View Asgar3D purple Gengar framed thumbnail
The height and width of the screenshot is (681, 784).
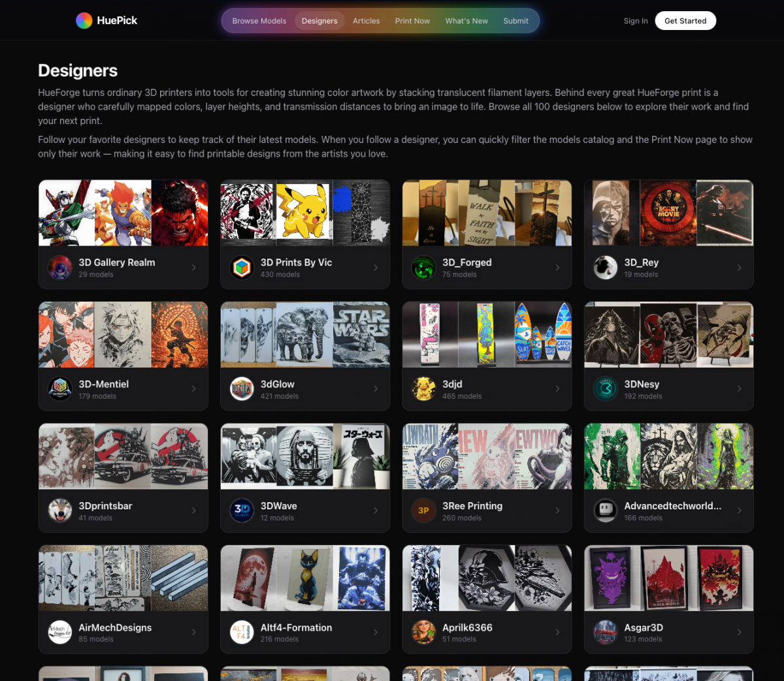tap(612, 578)
